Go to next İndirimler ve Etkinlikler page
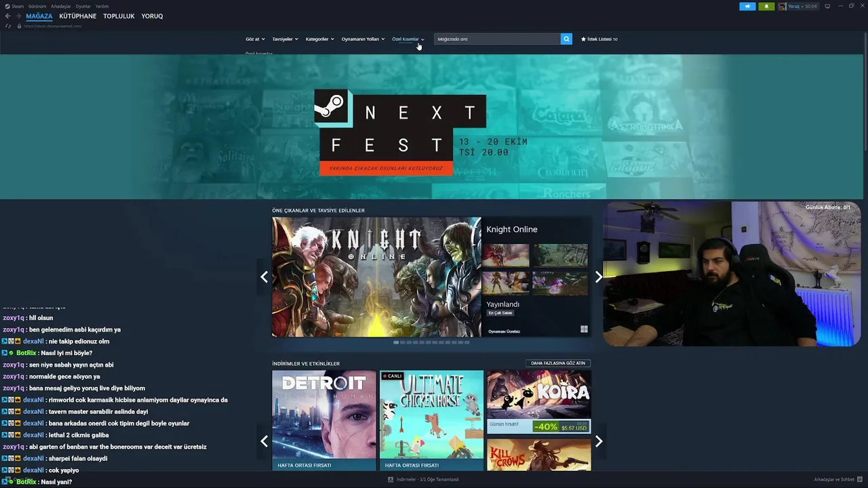The image size is (868, 488). coord(598,441)
